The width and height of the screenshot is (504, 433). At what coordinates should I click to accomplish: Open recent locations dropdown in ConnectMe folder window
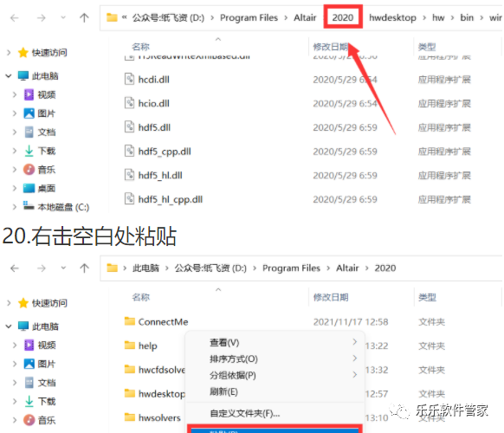63,268
